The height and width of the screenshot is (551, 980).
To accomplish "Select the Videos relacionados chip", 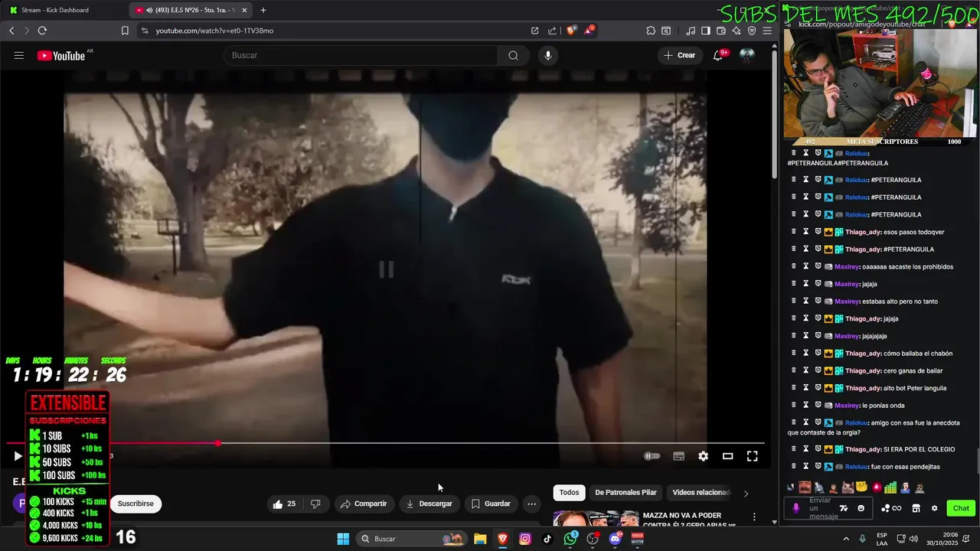I will click(701, 493).
